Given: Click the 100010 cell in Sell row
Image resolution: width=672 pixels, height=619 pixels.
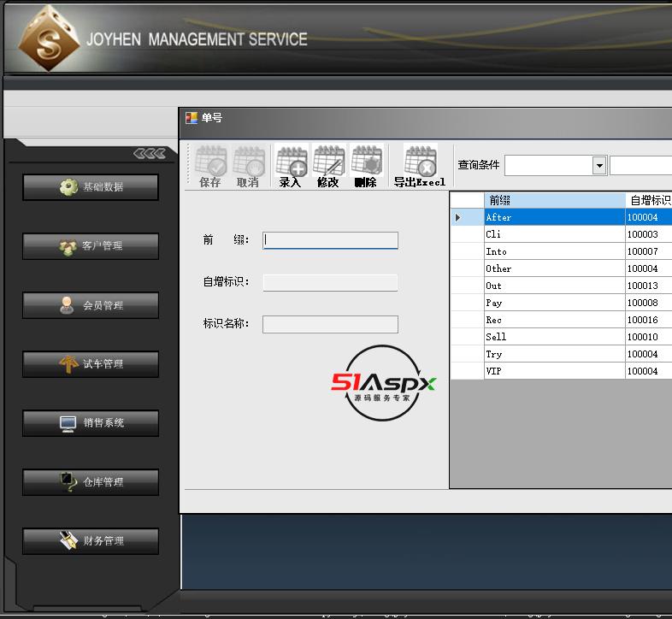Looking at the screenshot, I should (x=649, y=337).
